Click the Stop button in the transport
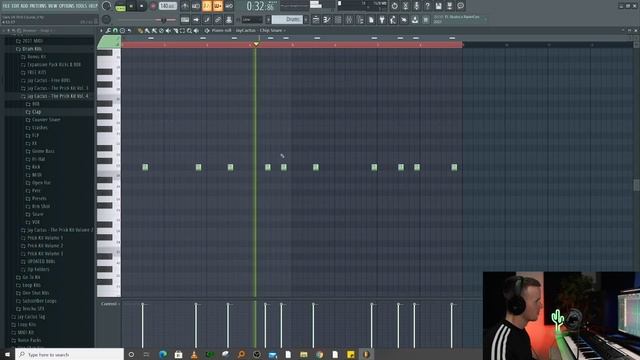The height and width of the screenshot is (360, 640). click(142, 6)
